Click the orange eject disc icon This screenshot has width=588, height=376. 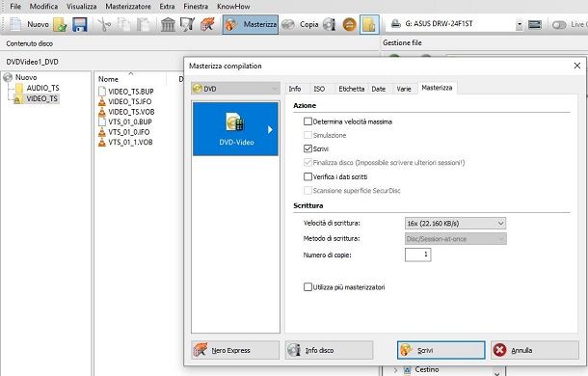point(349,25)
